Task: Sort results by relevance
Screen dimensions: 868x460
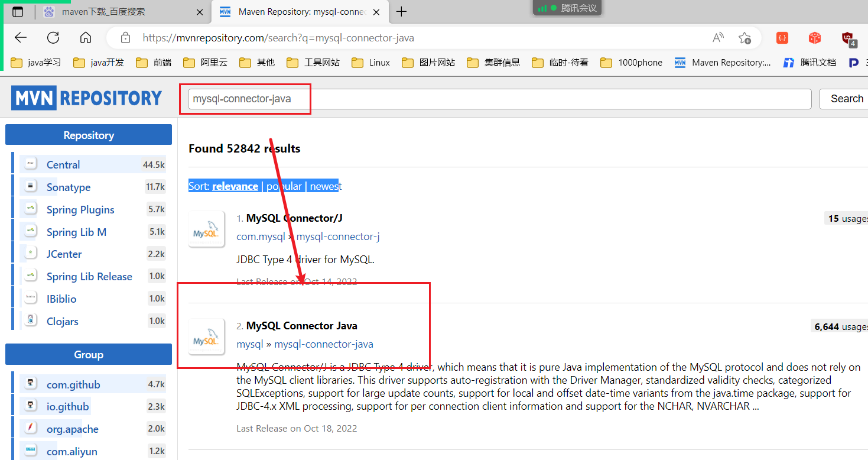Action: point(235,186)
